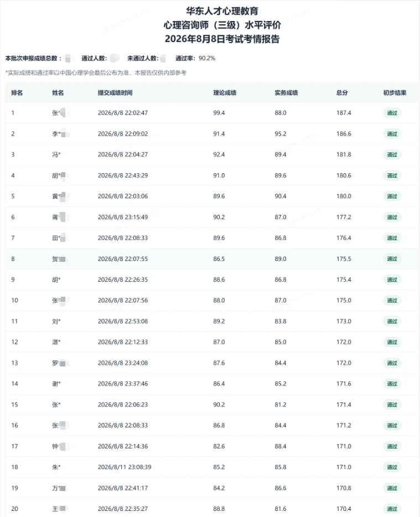Click total score 175.5 in row 8
This screenshot has width=420, height=517.
point(344,259)
